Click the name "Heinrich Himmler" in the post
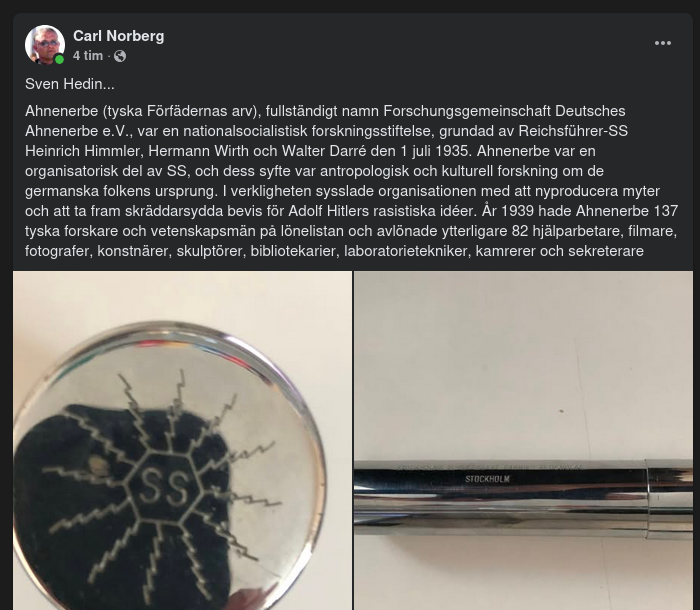The width and height of the screenshot is (700, 610). pos(83,151)
